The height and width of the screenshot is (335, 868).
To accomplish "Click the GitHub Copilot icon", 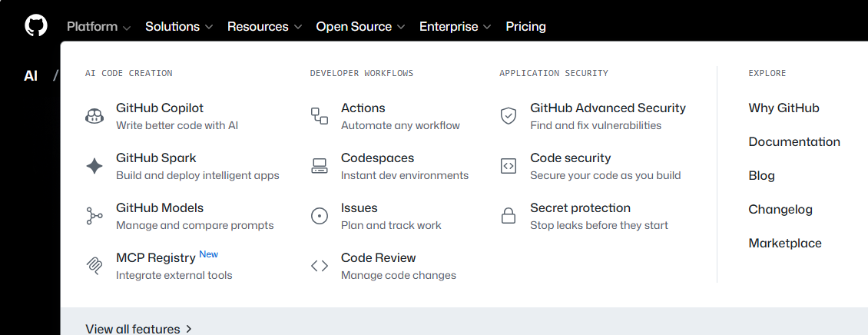I will [94, 116].
